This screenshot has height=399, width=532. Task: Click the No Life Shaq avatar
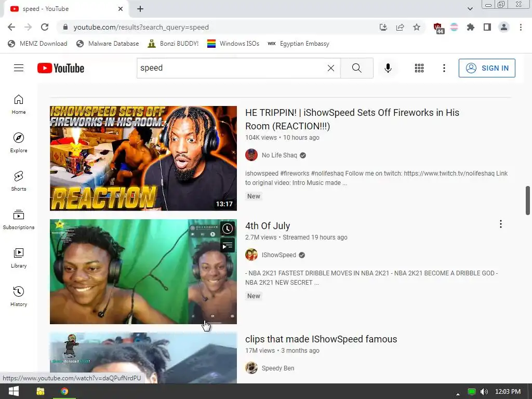(x=251, y=155)
